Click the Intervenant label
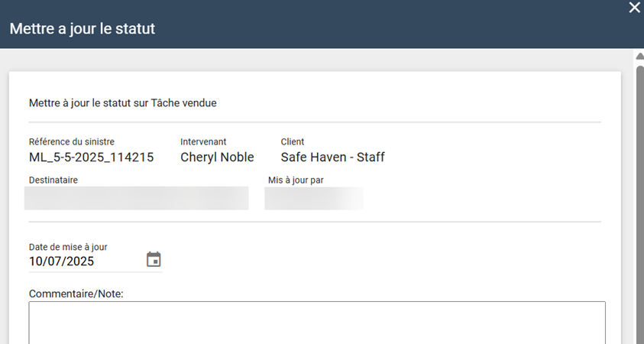The height and width of the screenshot is (344, 644). (203, 141)
